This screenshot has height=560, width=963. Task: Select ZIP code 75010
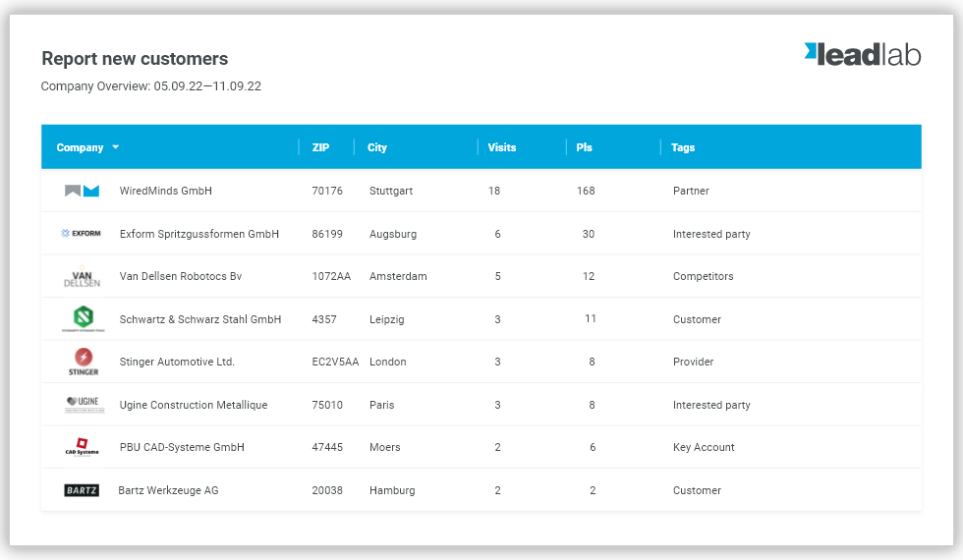click(327, 405)
